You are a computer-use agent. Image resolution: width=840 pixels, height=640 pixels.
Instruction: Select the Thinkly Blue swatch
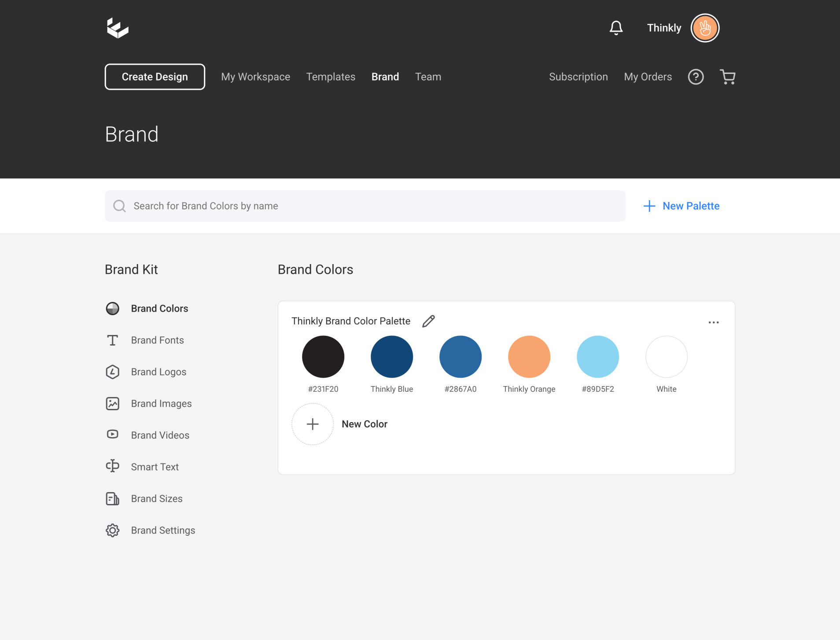click(x=392, y=357)
